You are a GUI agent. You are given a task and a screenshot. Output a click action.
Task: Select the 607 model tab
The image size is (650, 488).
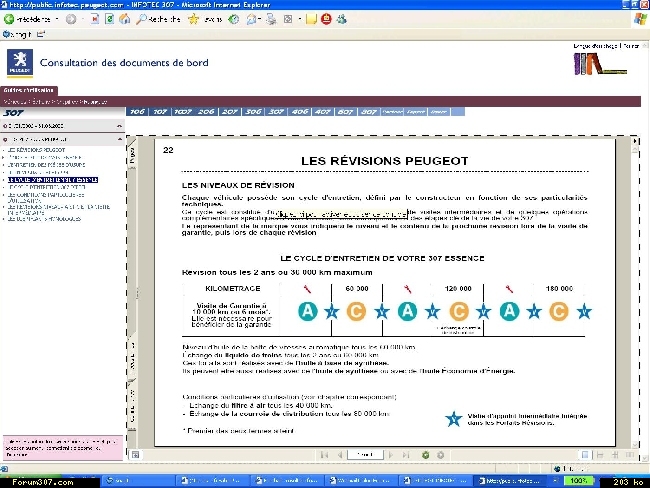coord(345,112)
